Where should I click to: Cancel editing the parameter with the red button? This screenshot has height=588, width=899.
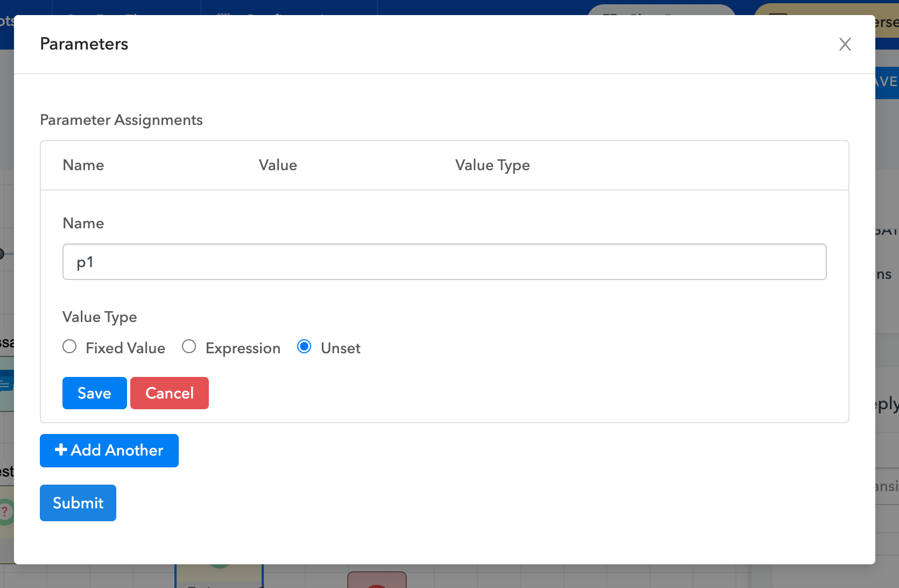[169, 393]
